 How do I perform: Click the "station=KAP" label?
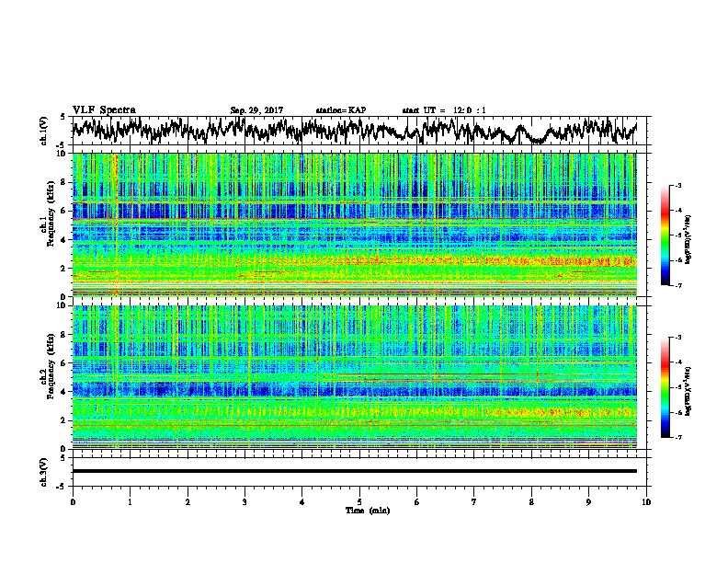(341, 110)
